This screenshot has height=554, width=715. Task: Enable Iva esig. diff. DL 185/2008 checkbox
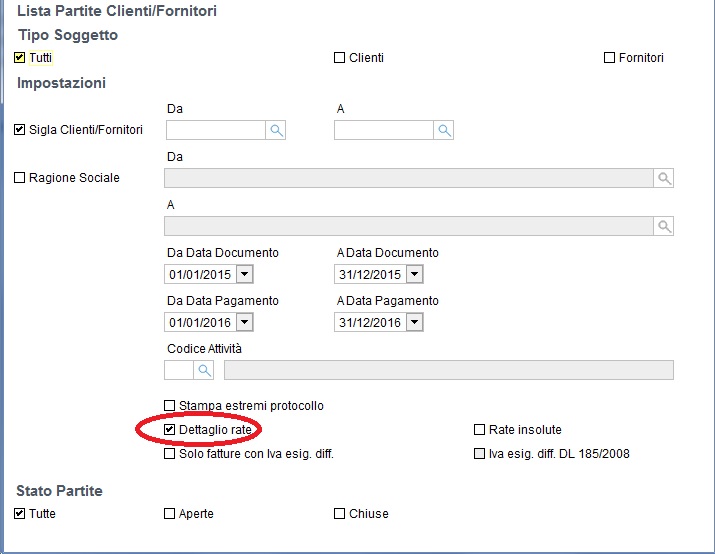[479, 454]
